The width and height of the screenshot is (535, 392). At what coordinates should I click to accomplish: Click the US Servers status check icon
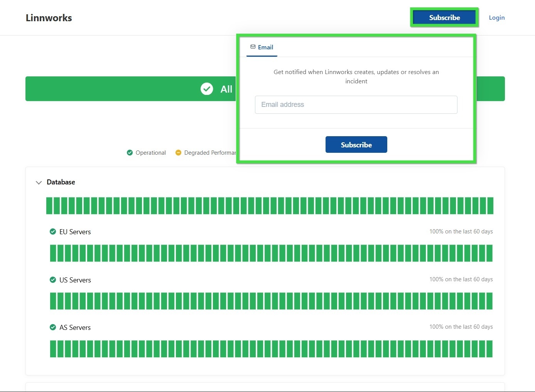coord(53,280)
